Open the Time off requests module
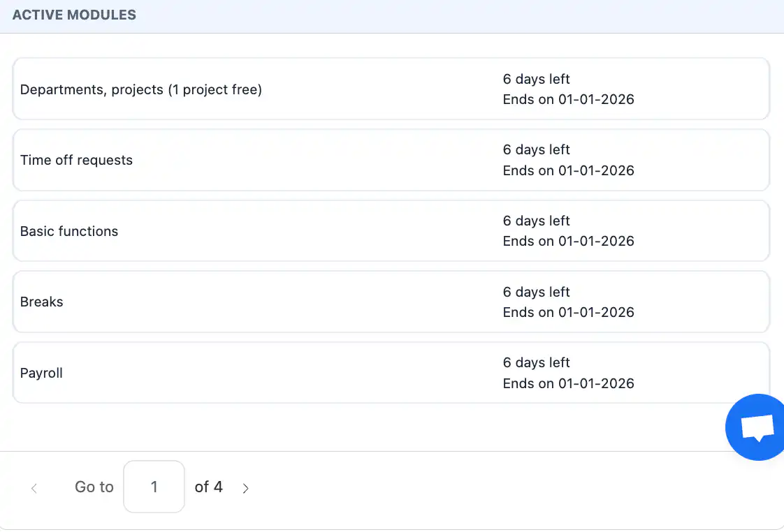Viewport: 784px width, 532px height. pos(76,160)
